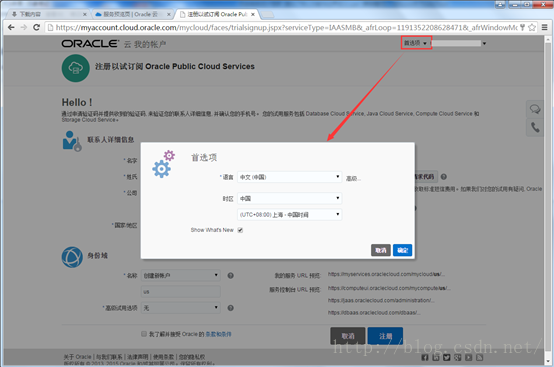Viewport: 554px width, 367px height.
Task: Click the us domain name input field
Action: pos(181,291)
